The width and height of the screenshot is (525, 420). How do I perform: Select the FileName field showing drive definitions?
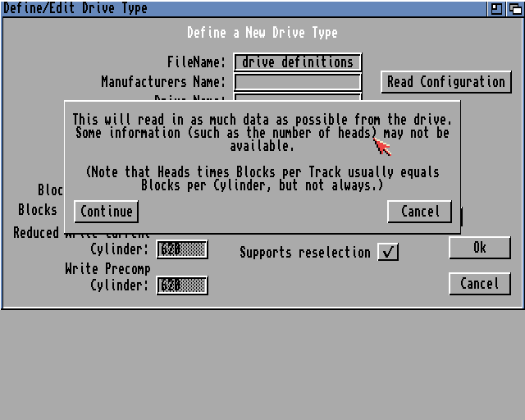tap(297, 62)
